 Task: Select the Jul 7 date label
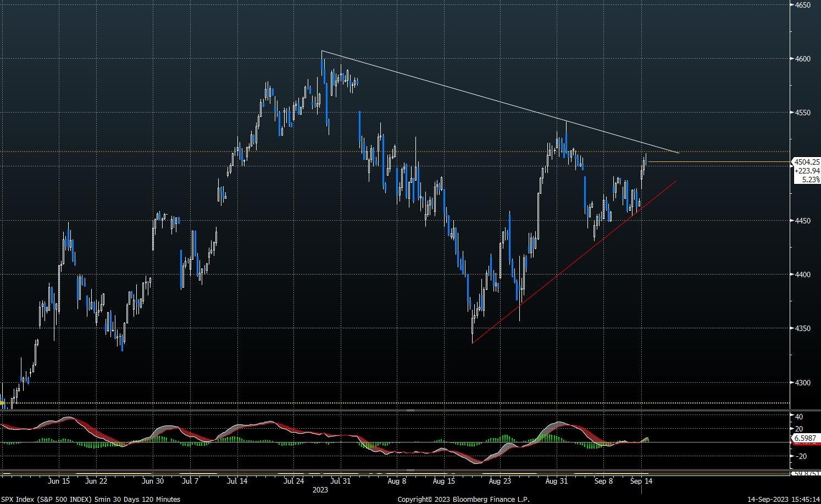(x=190, y=481)
